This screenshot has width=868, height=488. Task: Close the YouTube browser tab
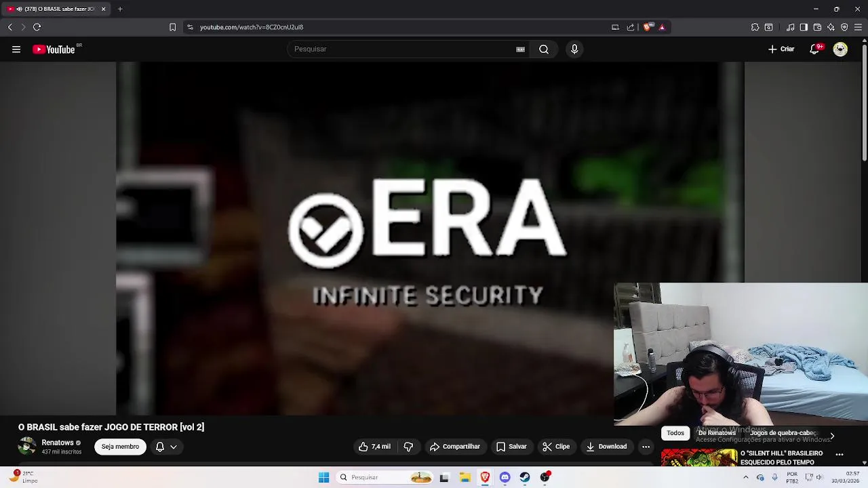click(103, 9)
